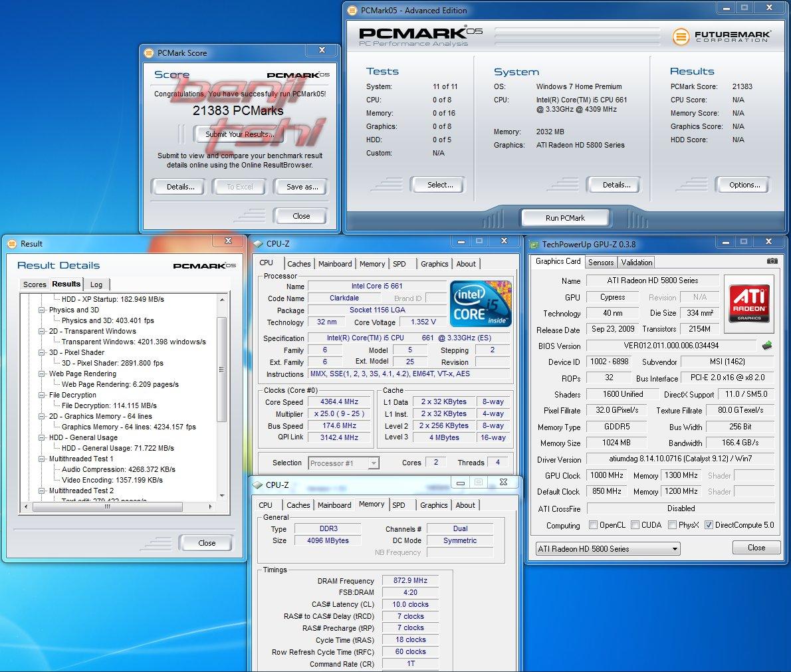Close the Result window via X
The height and width of the screenshot is (672, 791).
coord(228,241)
